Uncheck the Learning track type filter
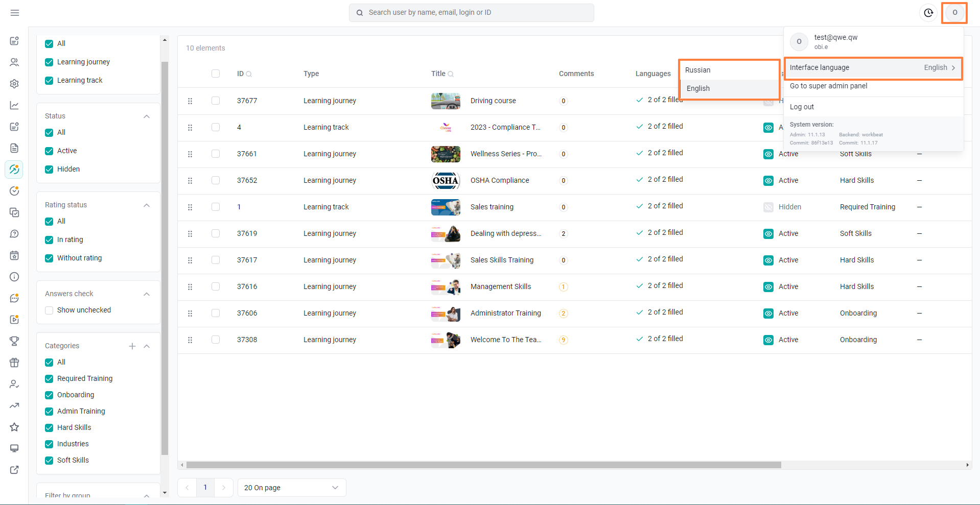This screenshot has height=505, width=980. point(49,81)
